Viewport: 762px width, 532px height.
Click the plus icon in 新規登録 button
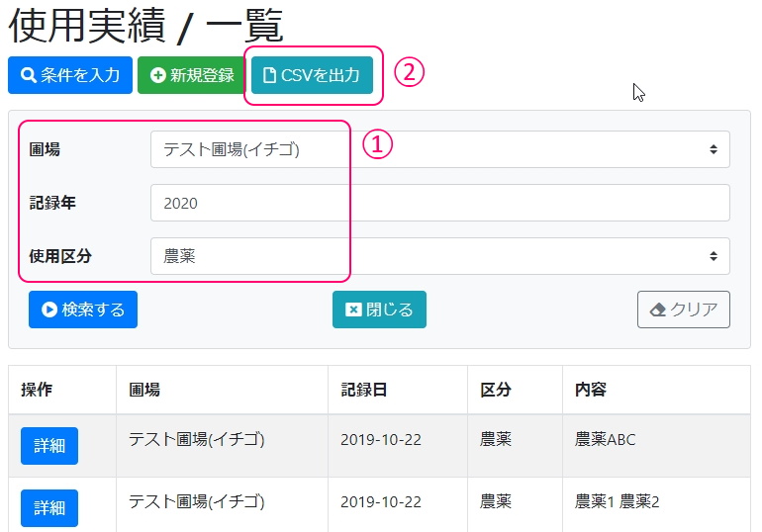(157, 76)
